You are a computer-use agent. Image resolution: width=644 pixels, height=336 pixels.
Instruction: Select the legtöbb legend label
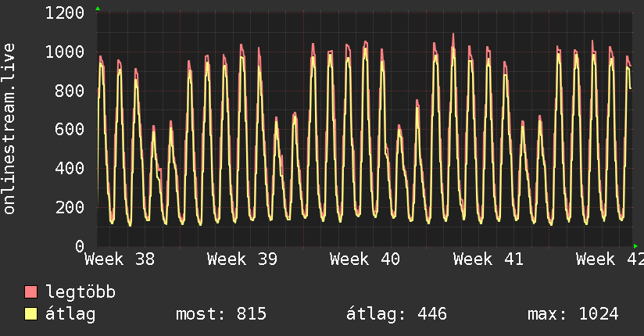80,292
